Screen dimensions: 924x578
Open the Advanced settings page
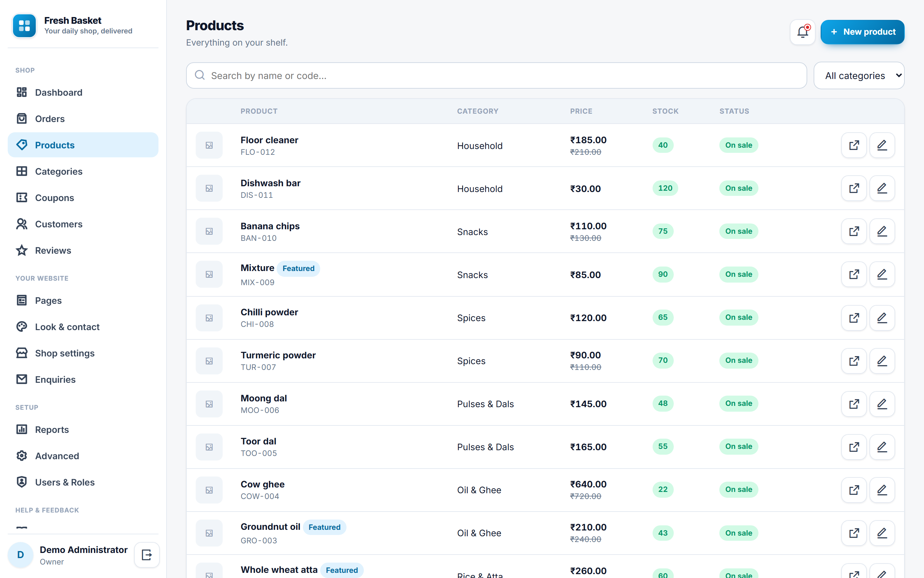(83, 456)
